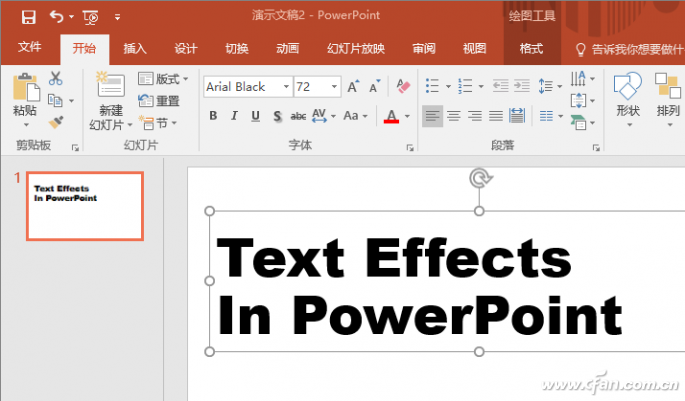Viewport: 685px width, 401px height.
Task: Increase font size with the large A icon
Action: 353,86
